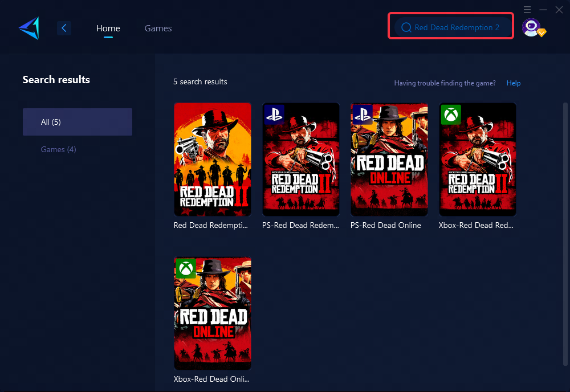Click the Xbox badge on Xbox-Red Dead Redemption
The height and width of the screenshot is (392, 570).
coord(451,115)
